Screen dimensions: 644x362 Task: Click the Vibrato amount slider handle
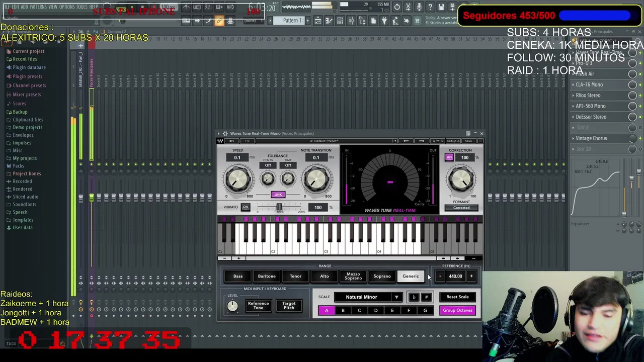[x=279, y=207]
